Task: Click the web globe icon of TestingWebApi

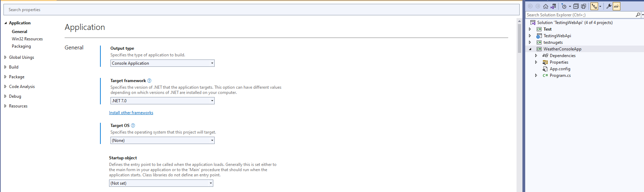Action: tap(539, 36)
